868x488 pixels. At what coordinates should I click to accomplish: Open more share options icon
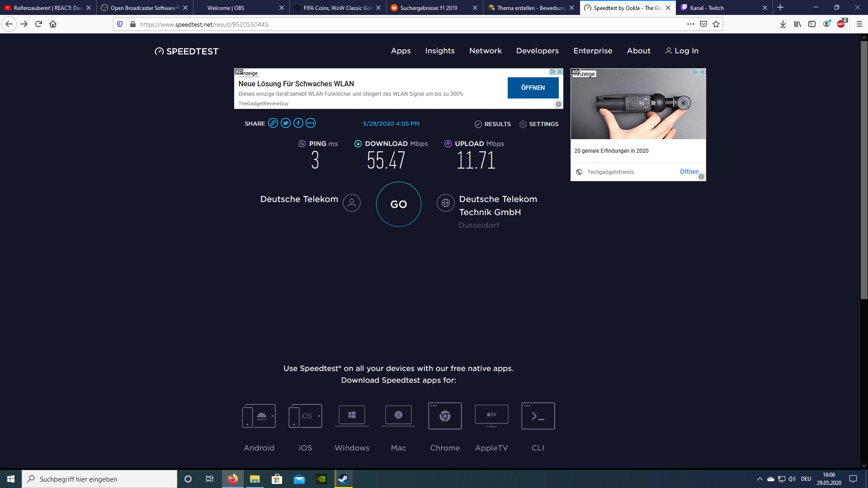coord(311,123)
